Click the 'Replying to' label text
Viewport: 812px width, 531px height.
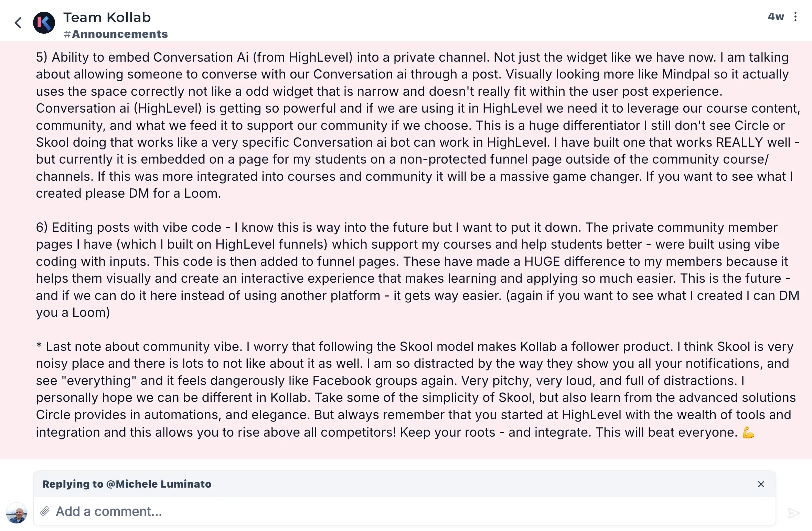point(73,484)
